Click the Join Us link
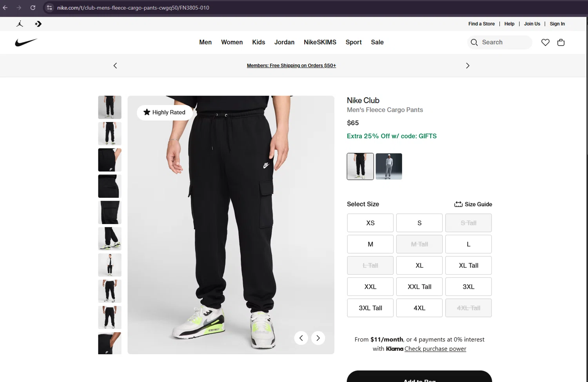This screenshot has width=588, height=382. (532, 24)
